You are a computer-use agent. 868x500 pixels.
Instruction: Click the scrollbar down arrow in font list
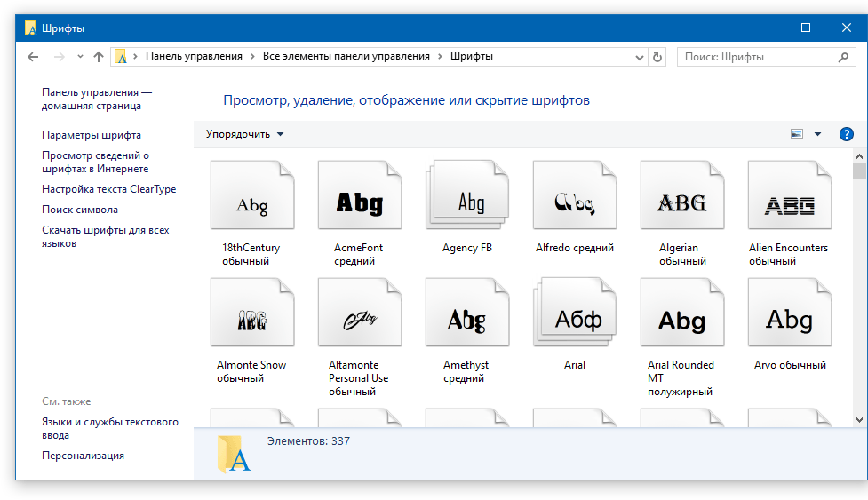859,419
